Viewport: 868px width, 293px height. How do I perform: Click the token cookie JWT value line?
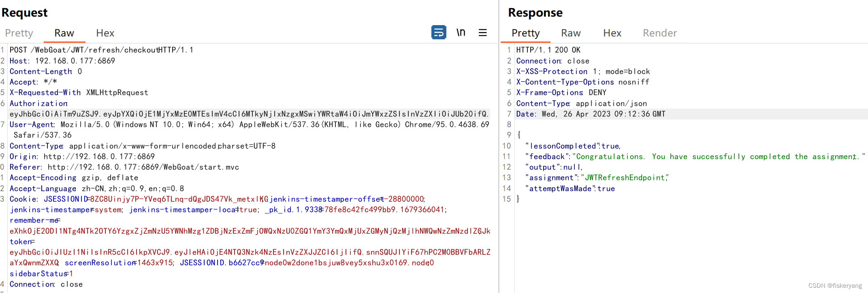coord(250,252)
